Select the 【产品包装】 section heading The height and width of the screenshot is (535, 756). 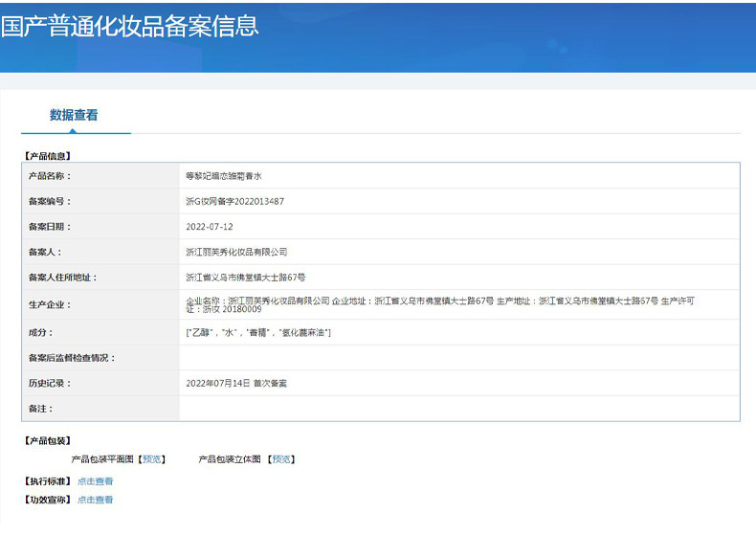click(x=48, y=440)
